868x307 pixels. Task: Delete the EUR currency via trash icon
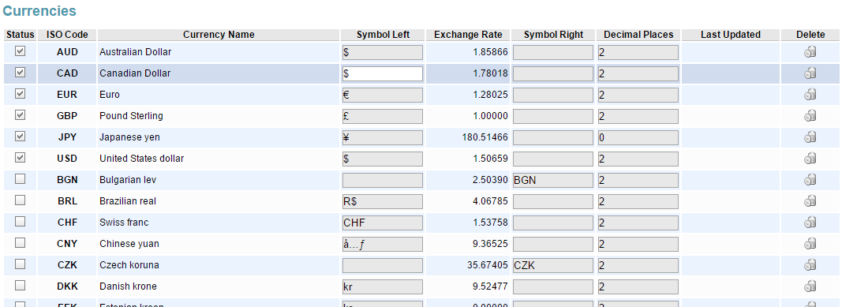pos(810,95)
